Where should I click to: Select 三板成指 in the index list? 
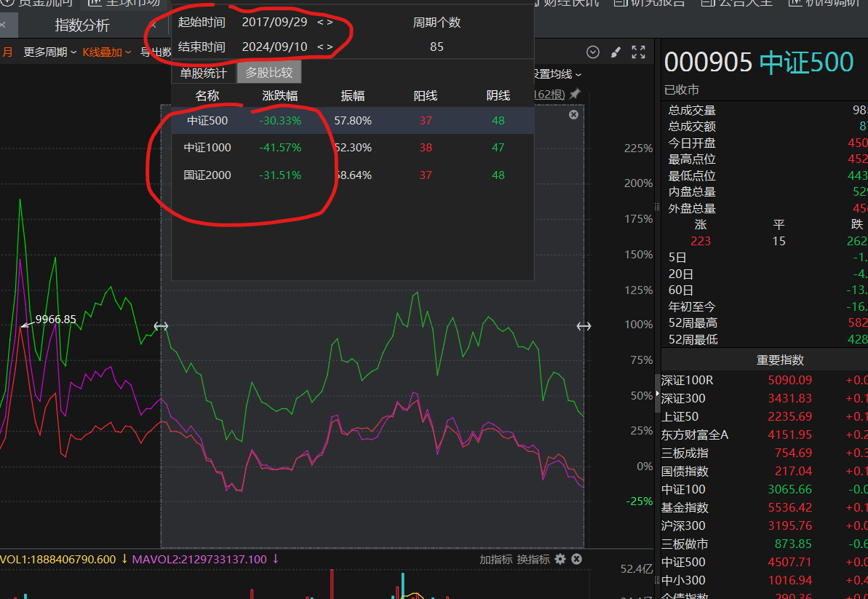(685, 453)
